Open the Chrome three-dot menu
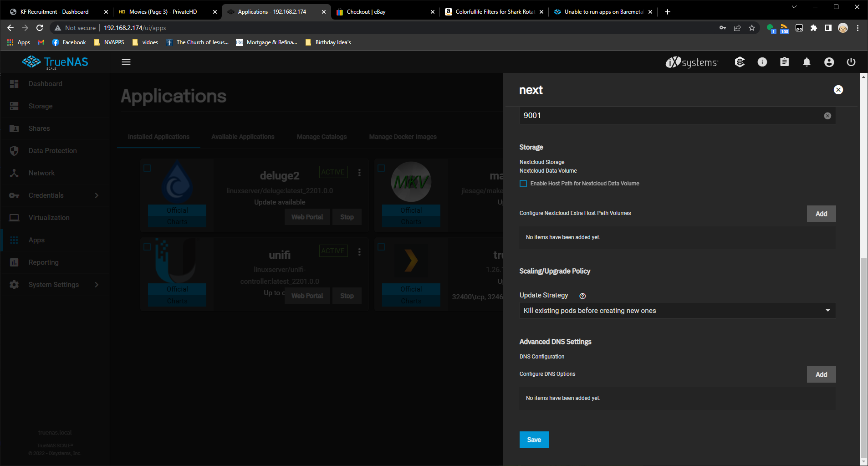 point(858,28)
